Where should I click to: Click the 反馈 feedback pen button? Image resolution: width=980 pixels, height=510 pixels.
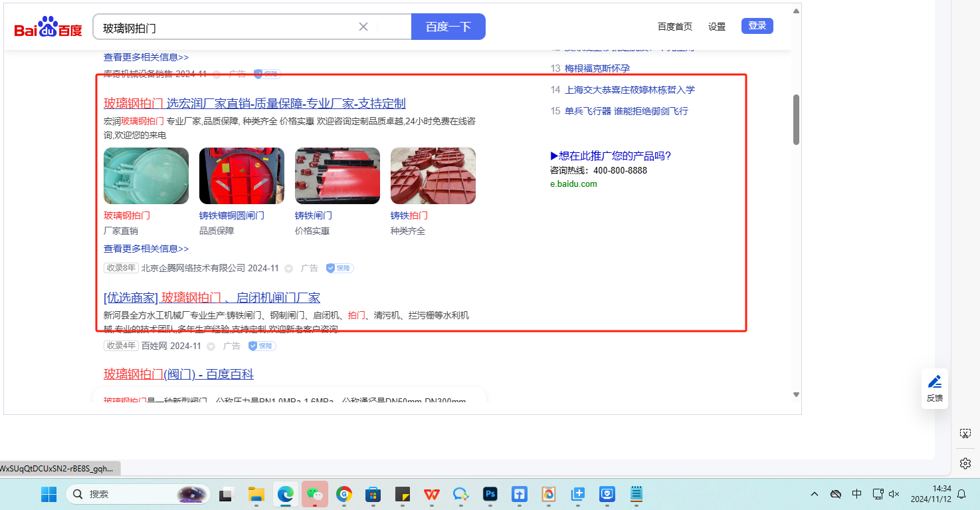pyautogui.click(x=935, y=388)
